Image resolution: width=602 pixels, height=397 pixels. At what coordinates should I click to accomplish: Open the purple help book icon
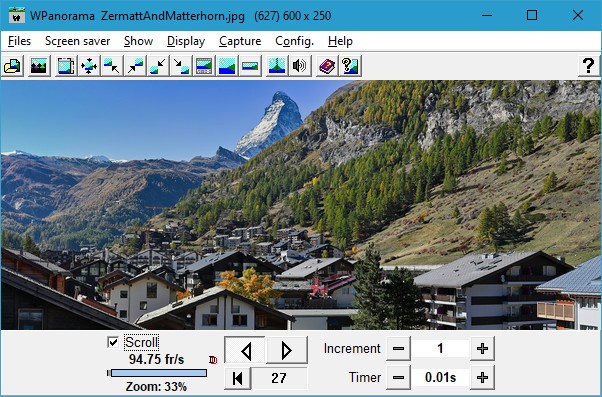tap(327, 66)
